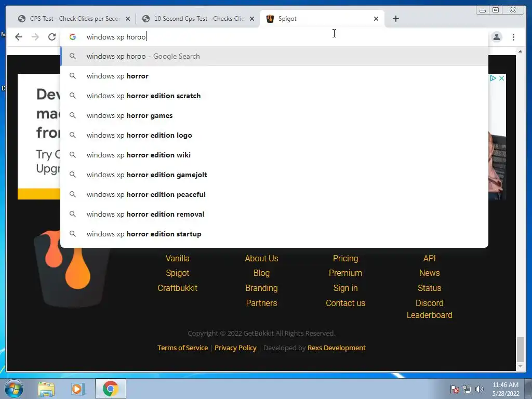Open the Privacy Policy link
532x399 pixels.
235,348
